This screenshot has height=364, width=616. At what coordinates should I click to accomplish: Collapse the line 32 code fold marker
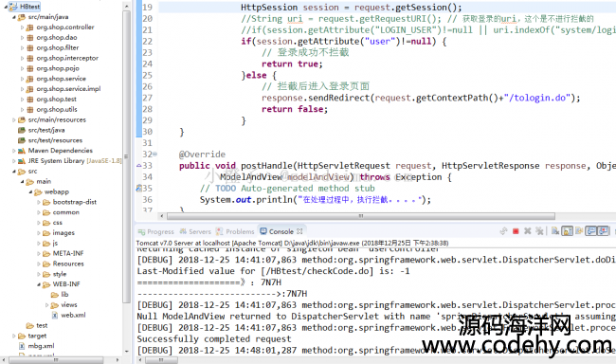coord(155,155)
